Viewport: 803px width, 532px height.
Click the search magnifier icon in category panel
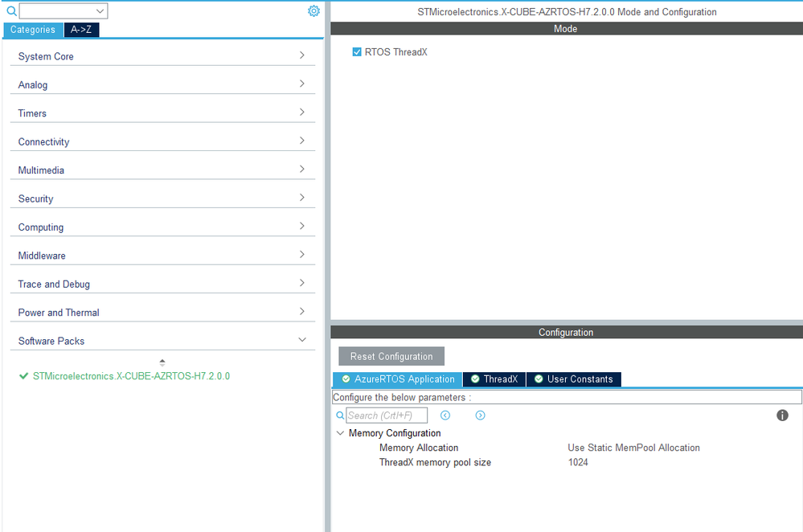pos(11,10)
